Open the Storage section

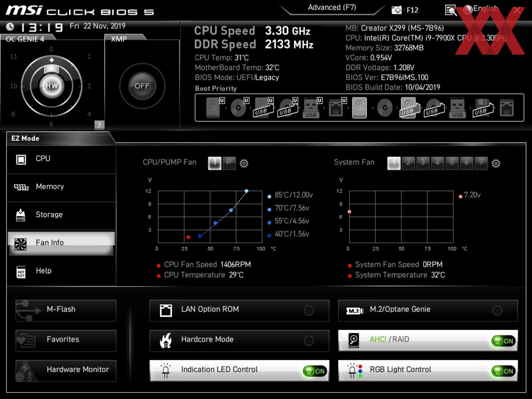(x=61, y=215)
